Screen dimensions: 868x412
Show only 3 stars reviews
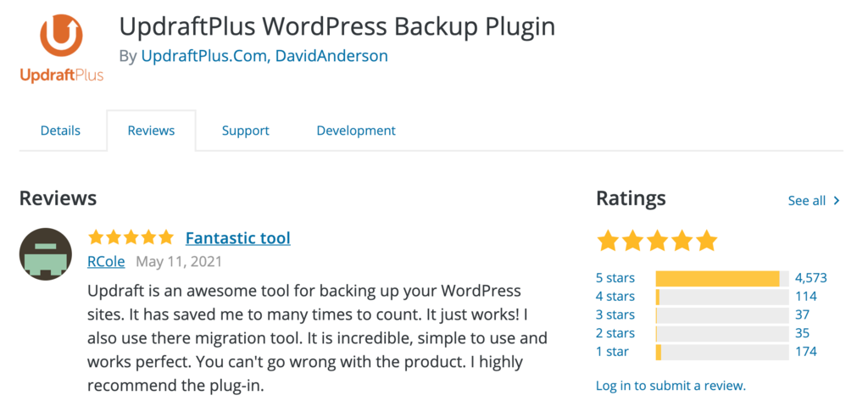click(615, 315)
